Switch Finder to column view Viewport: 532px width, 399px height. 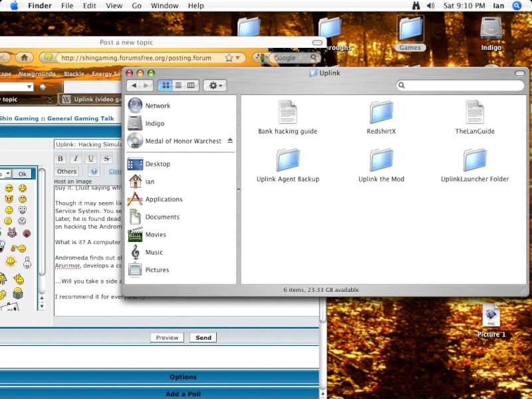(x=191, y=86)
